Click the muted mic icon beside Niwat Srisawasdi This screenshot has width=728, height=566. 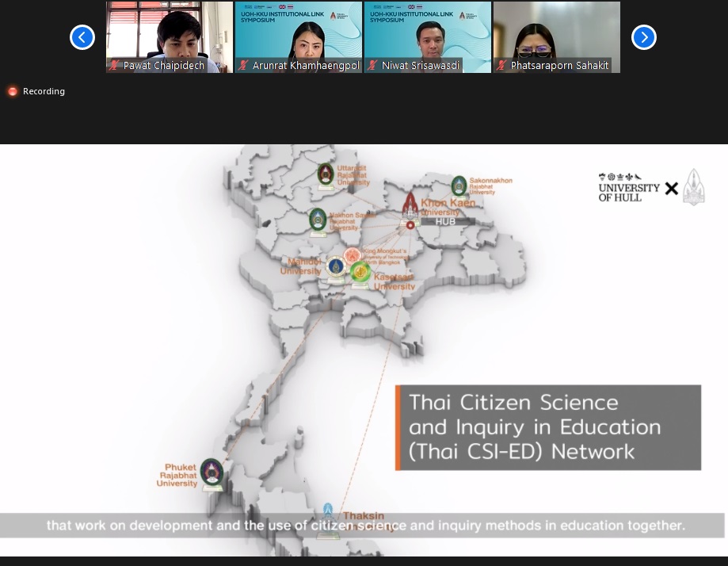coord(372,66)
